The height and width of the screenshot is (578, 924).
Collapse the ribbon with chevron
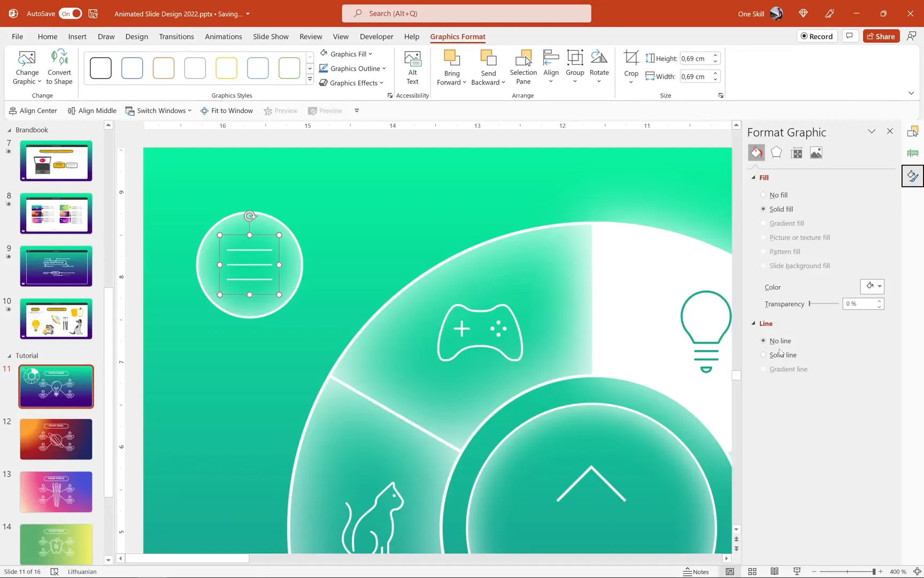point(911,93)
